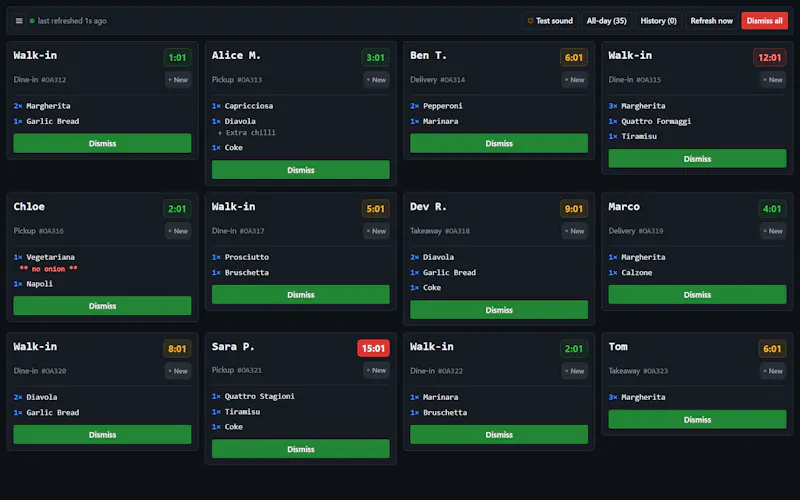Image resolution: width=800 pixels, height=500 pixels.
Task: Click the 12:01 timer badge
Action: point(769,58)
